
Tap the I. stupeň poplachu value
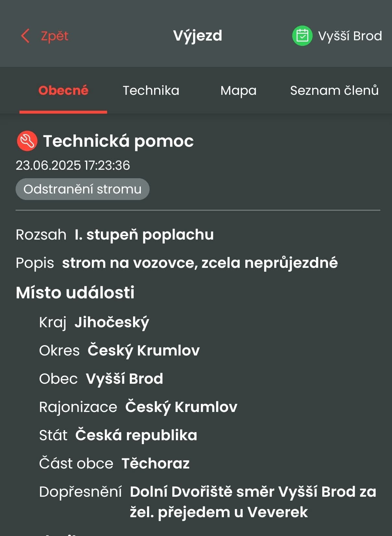(144, 234)
